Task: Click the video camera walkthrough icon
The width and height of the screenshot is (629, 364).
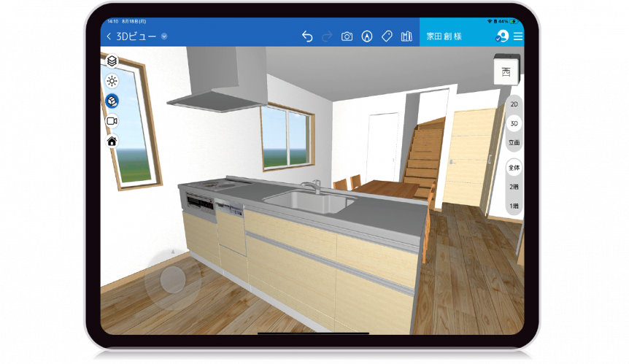Action: pos(112,121)
